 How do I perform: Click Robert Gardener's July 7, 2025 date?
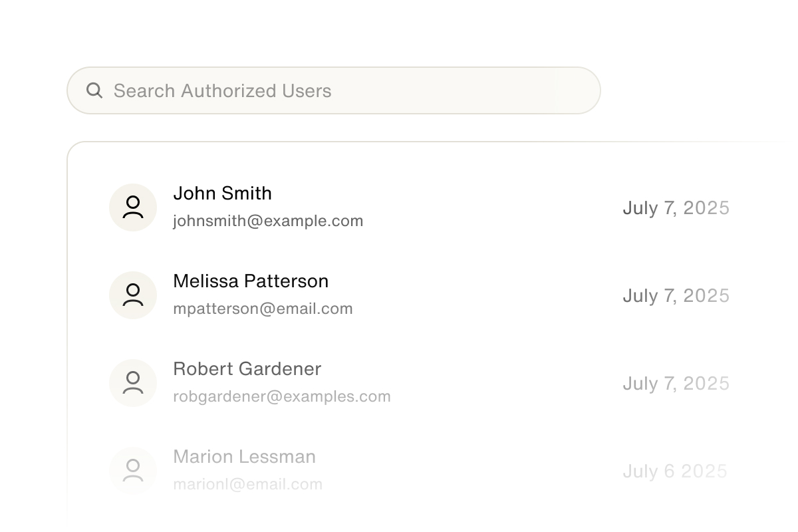[x=676, y=384]
